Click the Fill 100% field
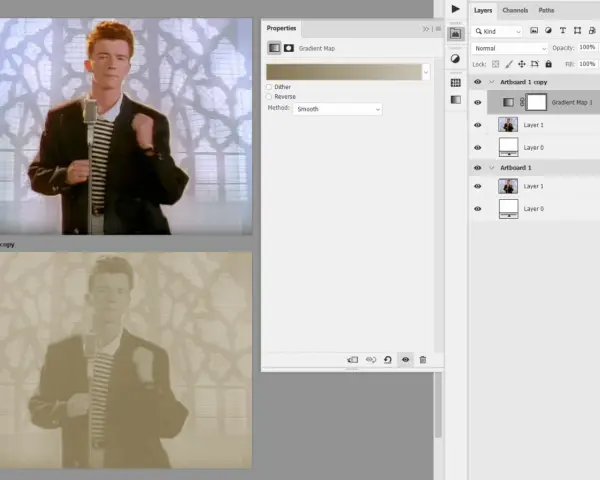Viewport: 600px width, 480px height. click(587, 64)
